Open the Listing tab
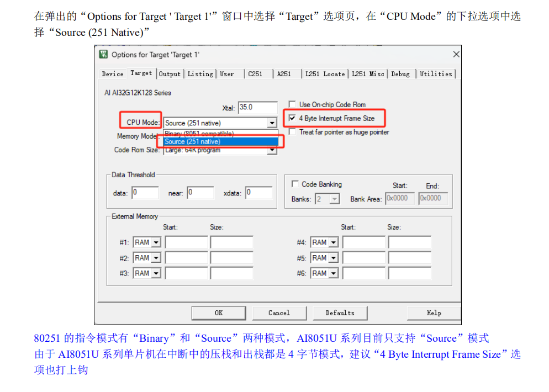The height and width of the screenshot is (392, 549). [x=200, y=74]
